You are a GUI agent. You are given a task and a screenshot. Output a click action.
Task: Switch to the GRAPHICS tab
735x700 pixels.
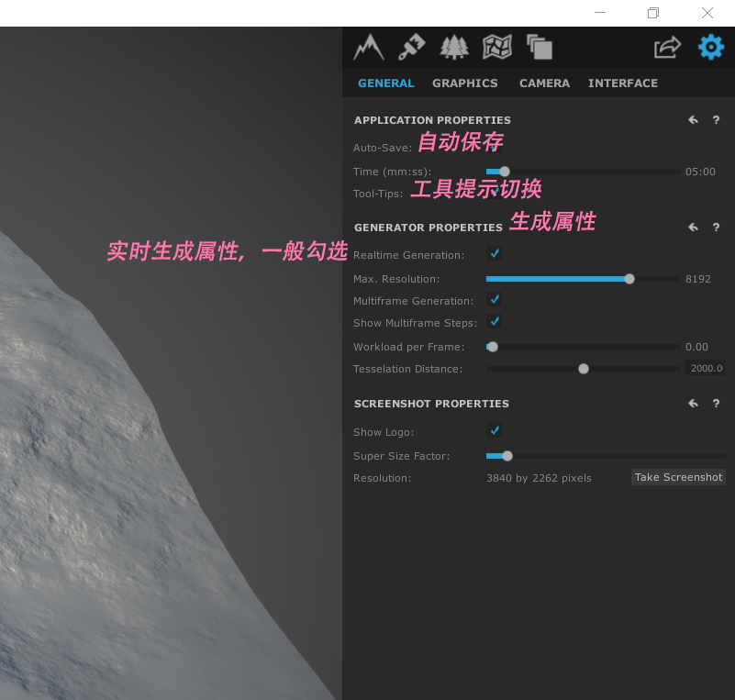pyautogui.click(x=464, y=83)
